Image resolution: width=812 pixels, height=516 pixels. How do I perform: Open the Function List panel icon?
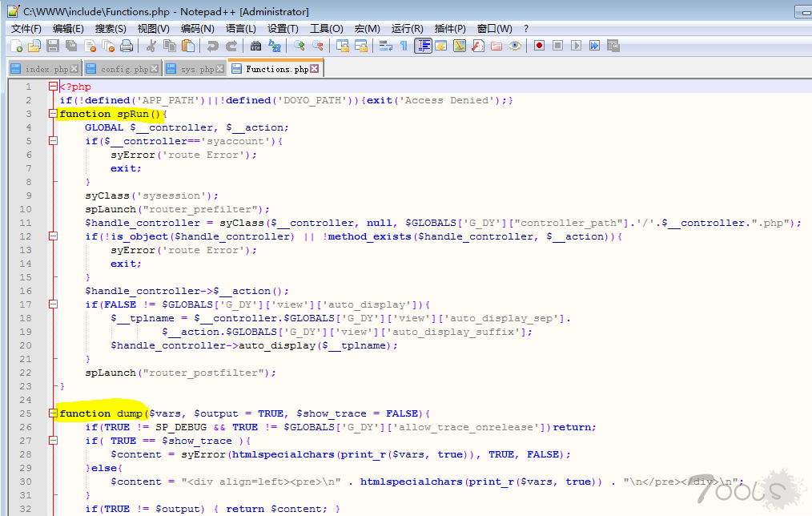[478, 46]
